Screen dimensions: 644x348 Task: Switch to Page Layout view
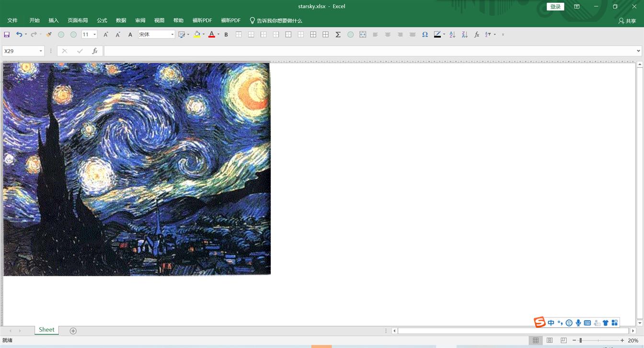pos(550,340)
